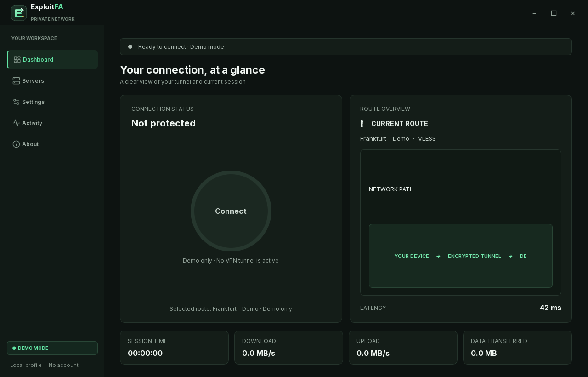Viewport: 588px width, 377px height.
Task: Click the green Demo Mode indicator dot
Action: pyautogui.click(x=14, y=348)
